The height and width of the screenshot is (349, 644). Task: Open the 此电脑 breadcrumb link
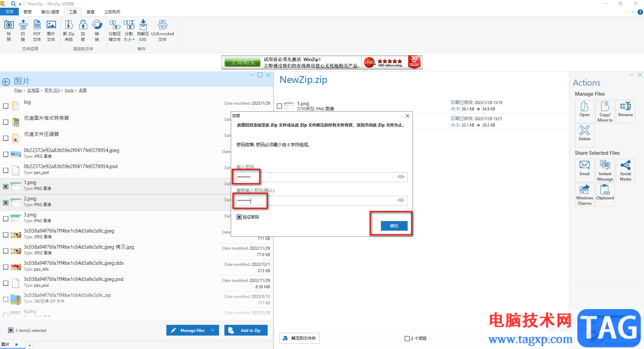click(33, 90)
